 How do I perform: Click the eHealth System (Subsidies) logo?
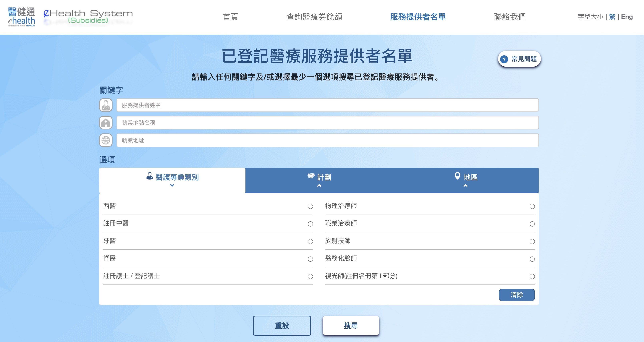click(x=88, y=16)
